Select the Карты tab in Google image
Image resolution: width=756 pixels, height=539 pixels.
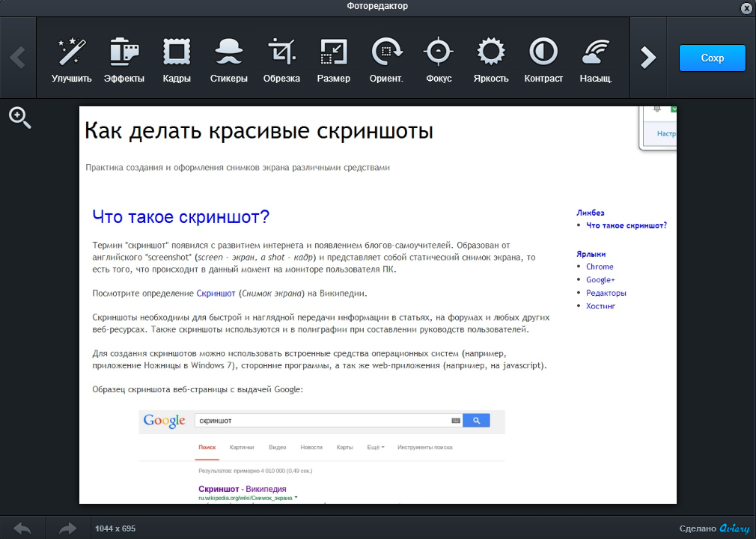point(345,448)
